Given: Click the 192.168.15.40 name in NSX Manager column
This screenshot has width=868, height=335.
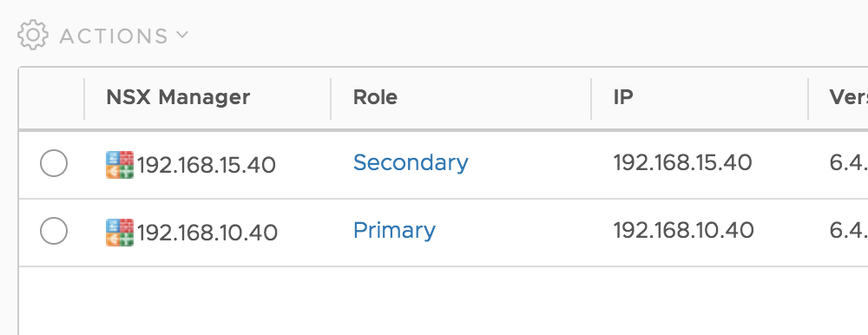Looking at the screenshot, I should tap(207, 165).
